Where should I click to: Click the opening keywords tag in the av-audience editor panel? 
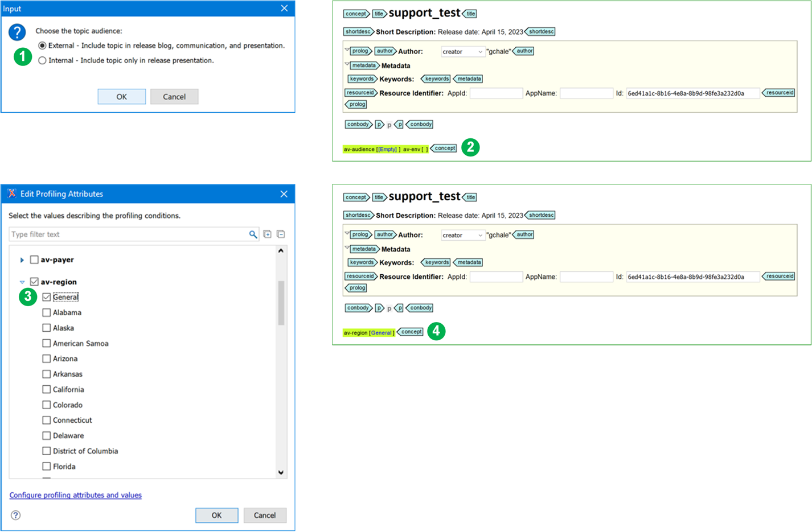[x=362, y=79]
